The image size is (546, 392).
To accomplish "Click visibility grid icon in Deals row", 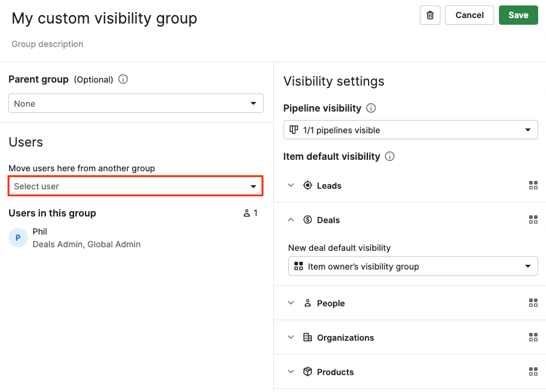I will (533, 220).
